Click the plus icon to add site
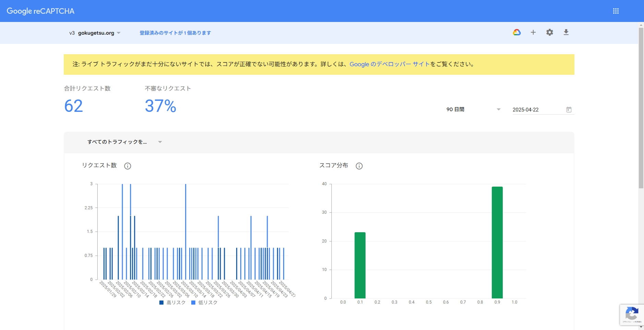 click(533, 32)
